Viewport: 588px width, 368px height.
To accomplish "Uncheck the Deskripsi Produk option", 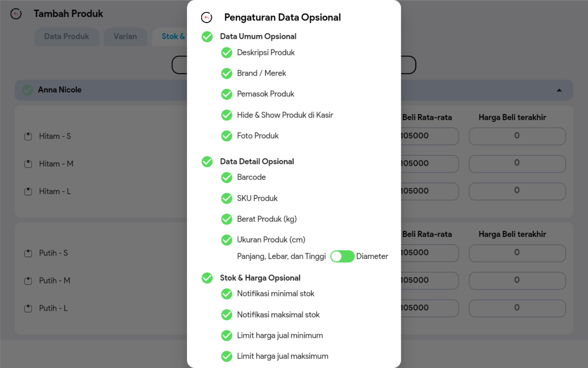I will [227, 53].
